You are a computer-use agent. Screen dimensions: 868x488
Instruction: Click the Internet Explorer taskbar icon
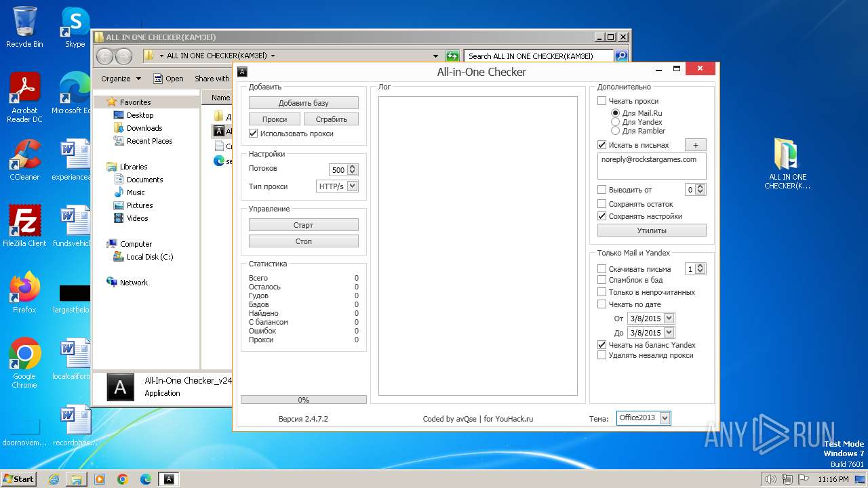[x=54, y=479]
